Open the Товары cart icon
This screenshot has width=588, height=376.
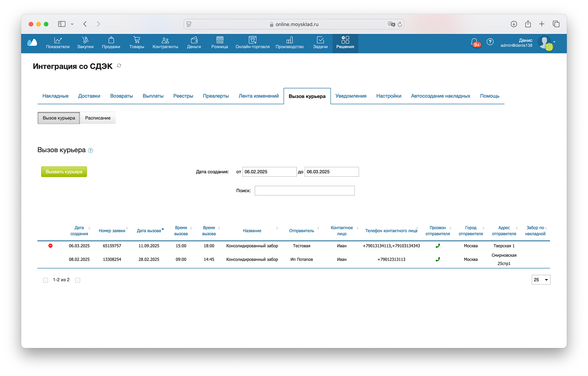[x=136, y=40]
